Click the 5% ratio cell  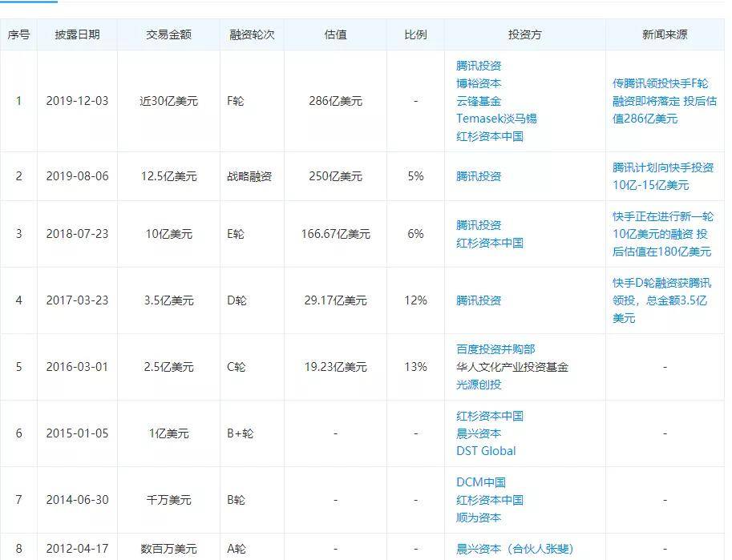[x=415, y=176]
